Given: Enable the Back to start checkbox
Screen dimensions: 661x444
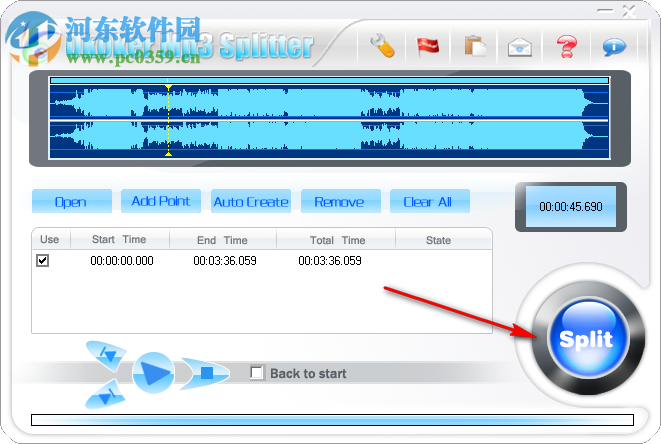Looking at the screenshot, I should coord(257,373).
